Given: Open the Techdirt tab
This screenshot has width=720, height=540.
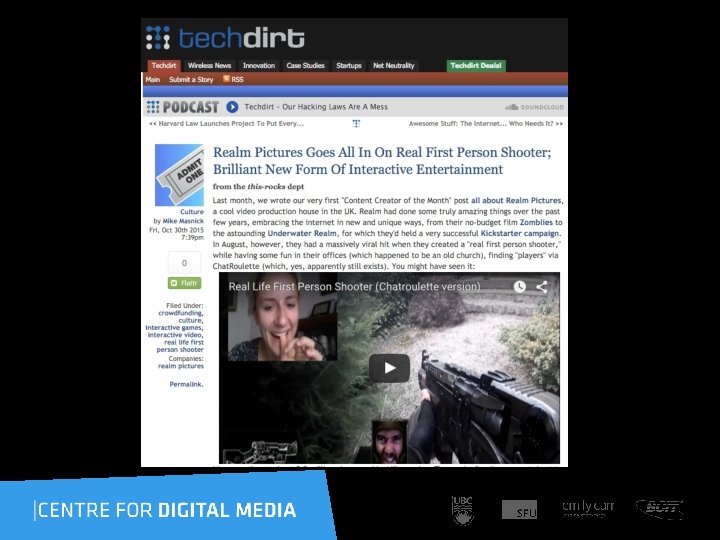Looking at the screenshot, I should 164,66.
